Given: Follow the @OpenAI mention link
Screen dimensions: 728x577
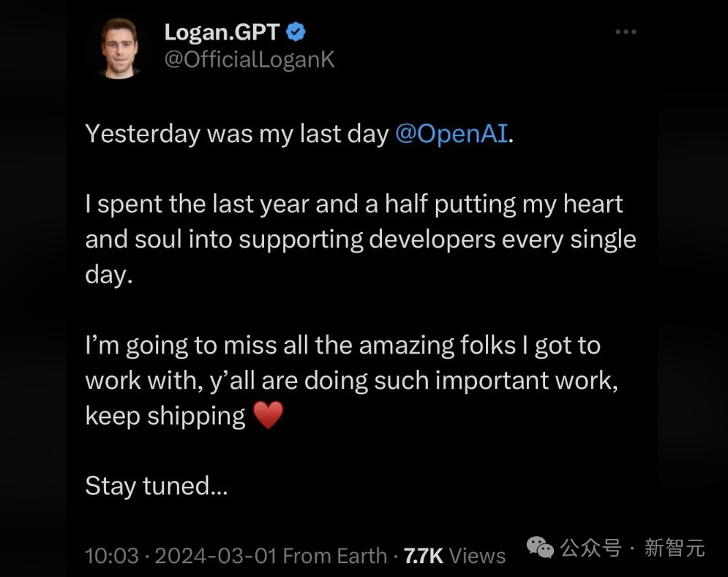Looking at the screenshot, I should [x=451, y=134].
